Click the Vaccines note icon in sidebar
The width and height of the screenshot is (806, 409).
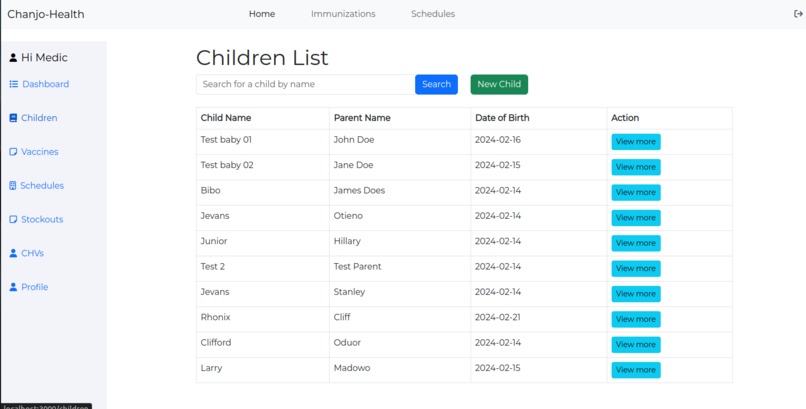pos(13,152)
